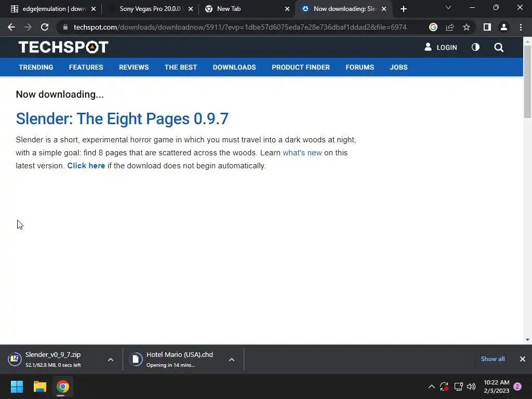Open the clock showing 10:22 AM
532x399 pixels.
pos(496,387)
